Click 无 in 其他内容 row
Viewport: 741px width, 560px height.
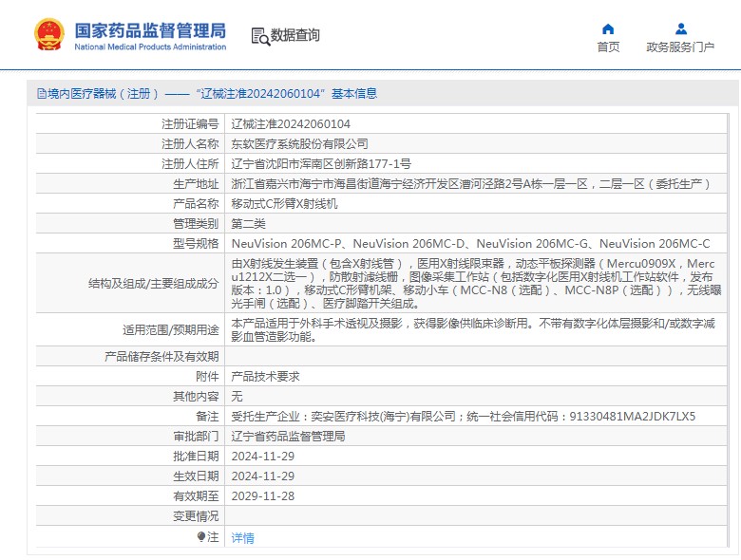click(237, 396)
